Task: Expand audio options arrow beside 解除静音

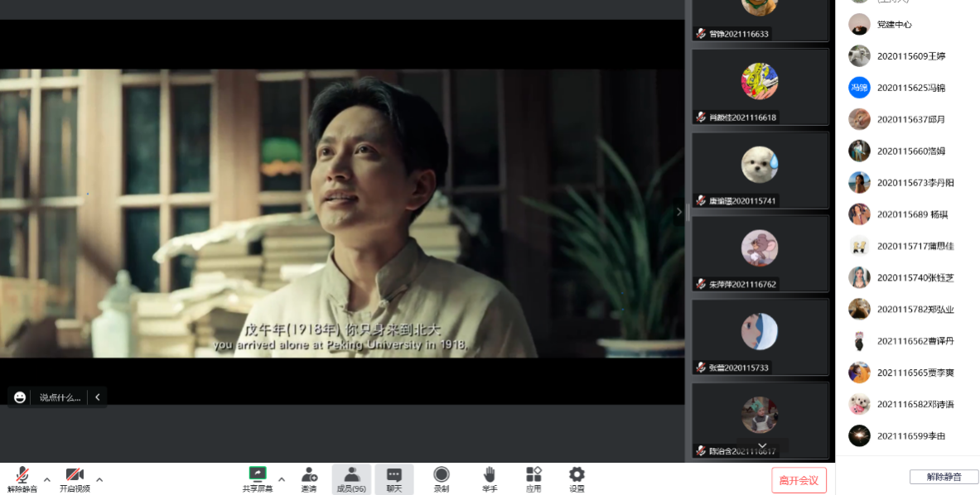Action: click(47, 479)
